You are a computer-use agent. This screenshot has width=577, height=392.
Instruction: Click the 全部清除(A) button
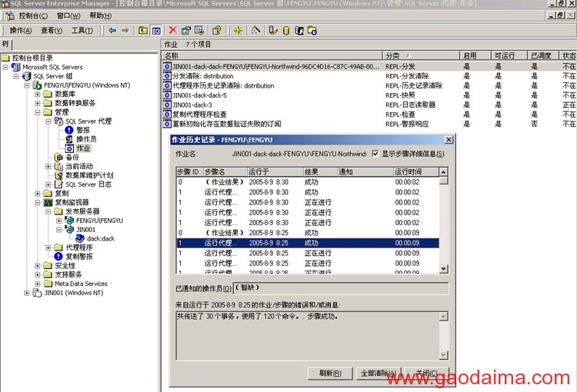(379, 374)
